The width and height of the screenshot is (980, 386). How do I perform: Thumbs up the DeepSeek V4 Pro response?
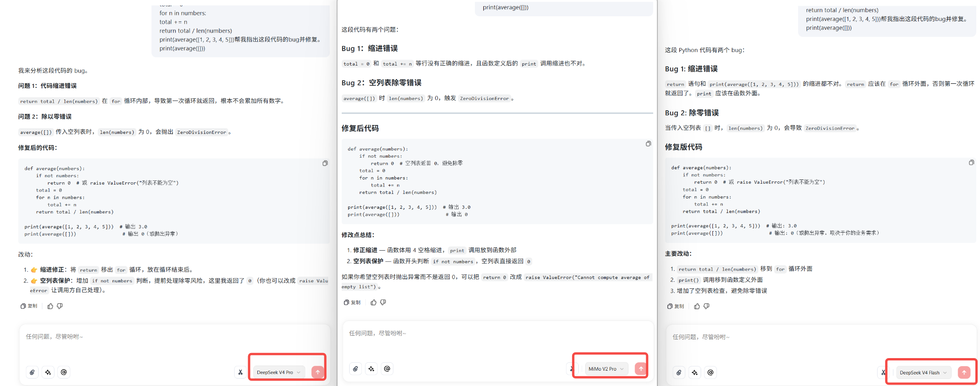(50, 306)
